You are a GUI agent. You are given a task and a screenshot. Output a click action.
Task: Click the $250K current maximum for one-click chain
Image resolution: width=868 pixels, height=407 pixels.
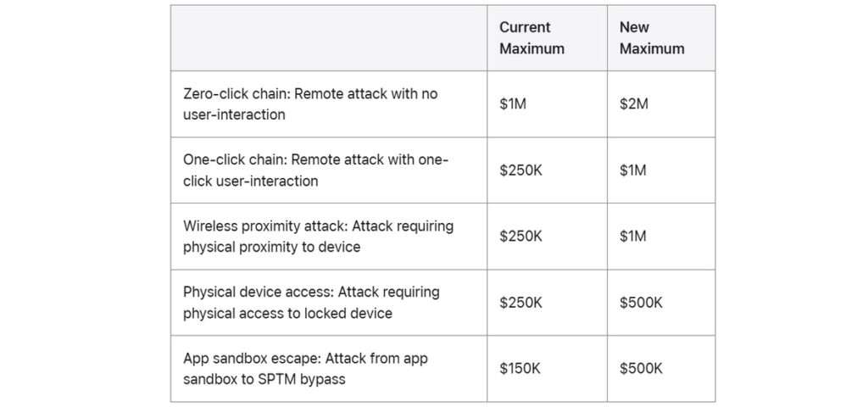click(520, 170)
